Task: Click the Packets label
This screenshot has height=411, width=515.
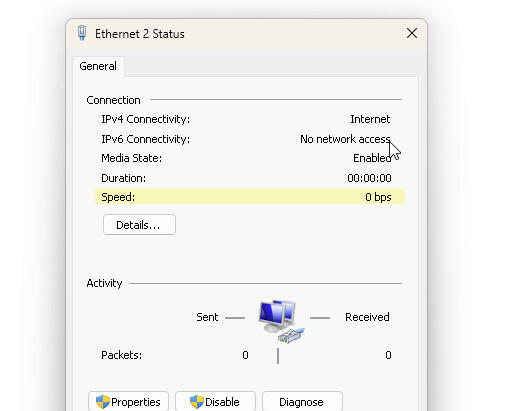Action: pos(122,355)
